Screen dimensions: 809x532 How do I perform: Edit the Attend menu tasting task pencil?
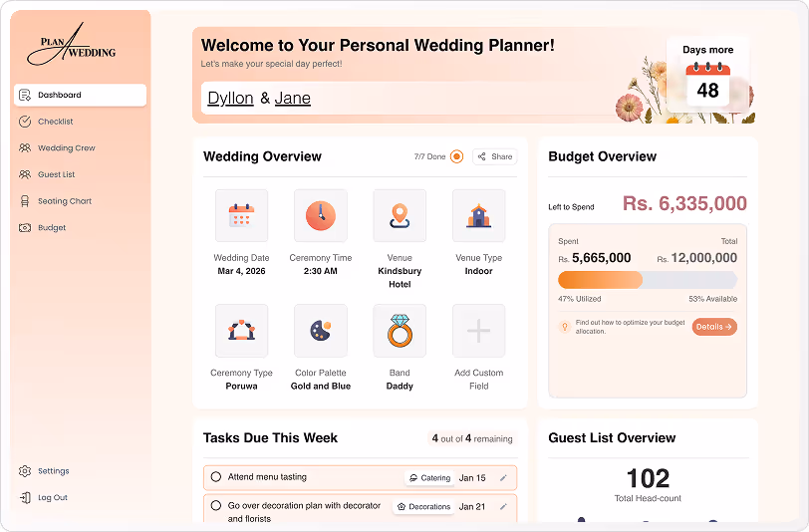click(503, 478)
